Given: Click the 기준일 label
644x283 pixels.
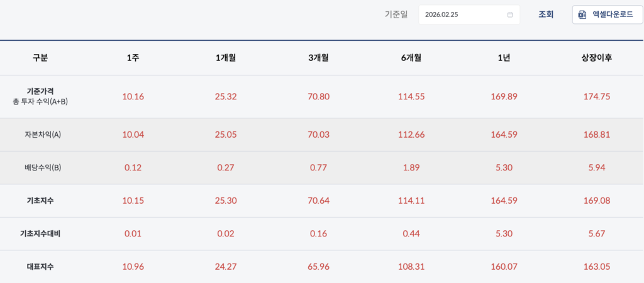Looking at the screenshot, I should click(x=396, y=14).
